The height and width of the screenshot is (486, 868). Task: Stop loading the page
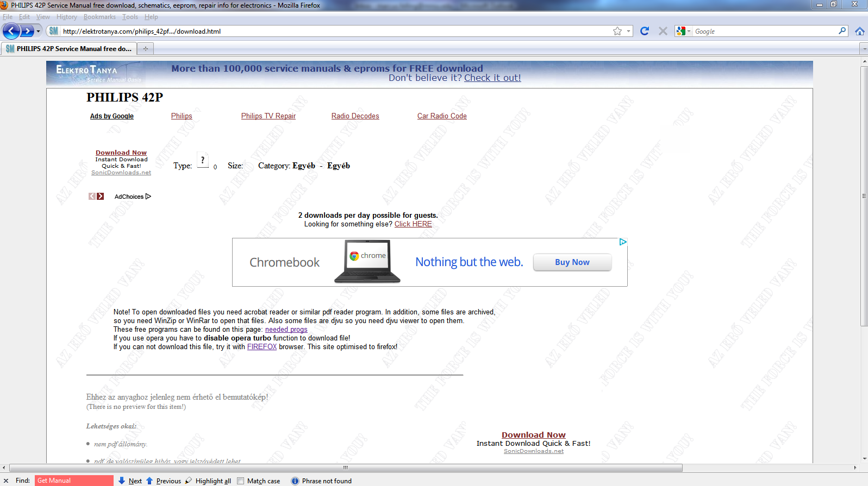663,31
